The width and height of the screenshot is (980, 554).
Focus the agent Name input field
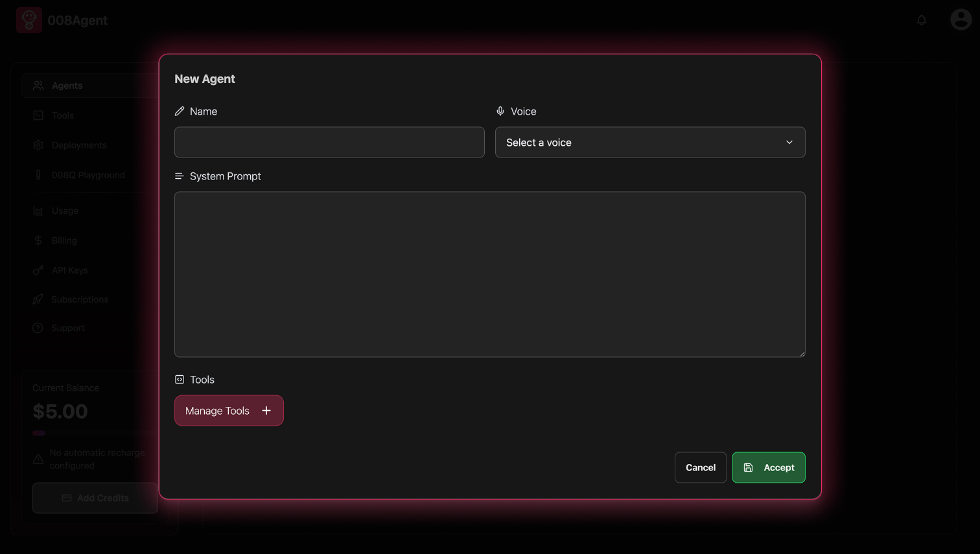[329, 143]
